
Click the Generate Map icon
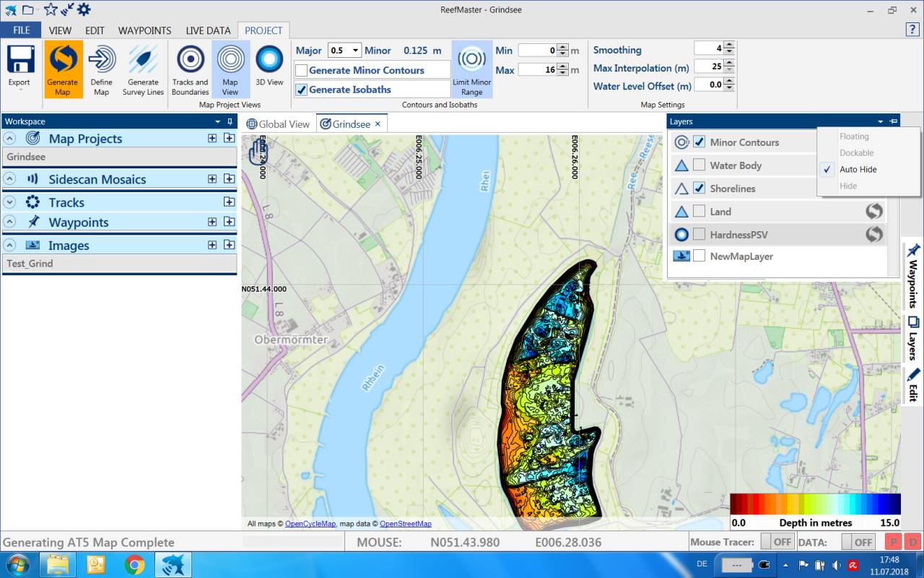[63, 59]
